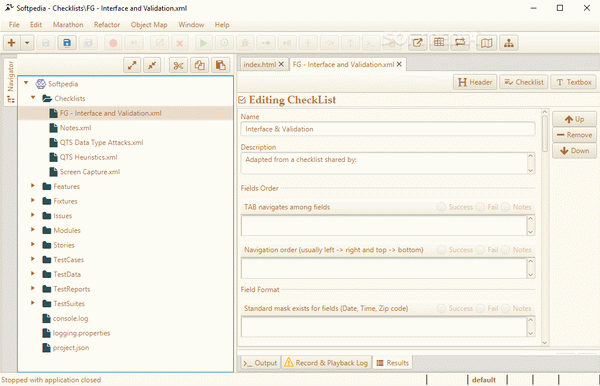Click the Textbox button
600x386 pixels.
coord(574,82)
